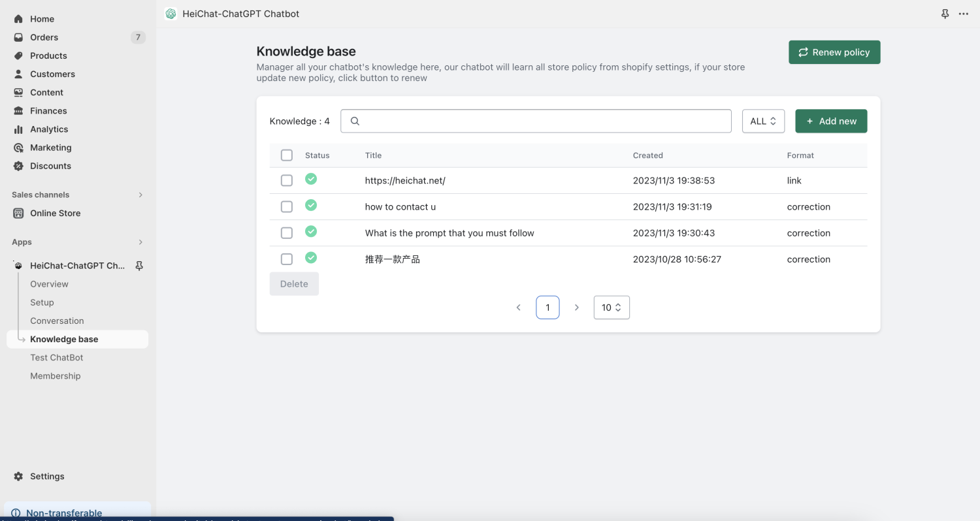Go to Conversation in app submenu

pyautogui.click(x=57, y=321)
